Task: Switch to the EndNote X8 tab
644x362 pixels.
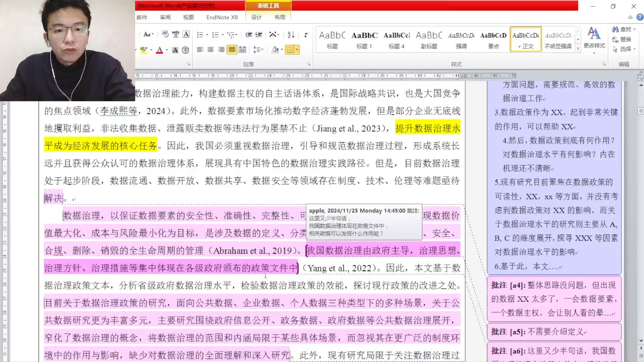Action: click(x=221, y=17)
